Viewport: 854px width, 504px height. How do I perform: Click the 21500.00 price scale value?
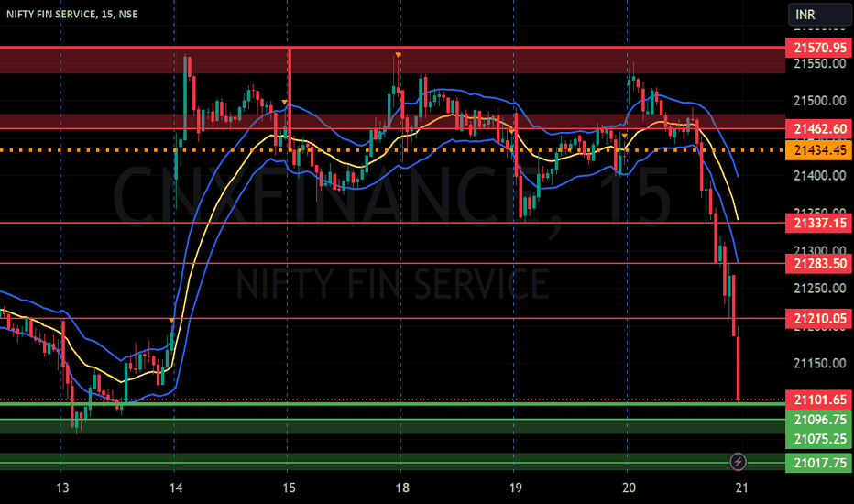(x=820, y=101)
